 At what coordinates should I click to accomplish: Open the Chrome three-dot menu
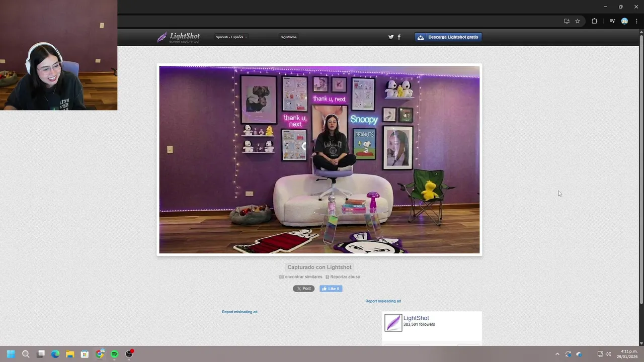point(636,21)
